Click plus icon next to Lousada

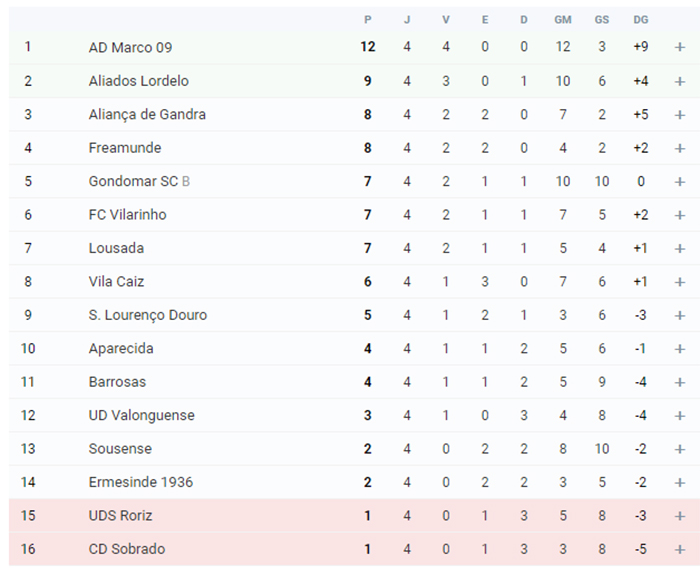[x=679, y=249]
